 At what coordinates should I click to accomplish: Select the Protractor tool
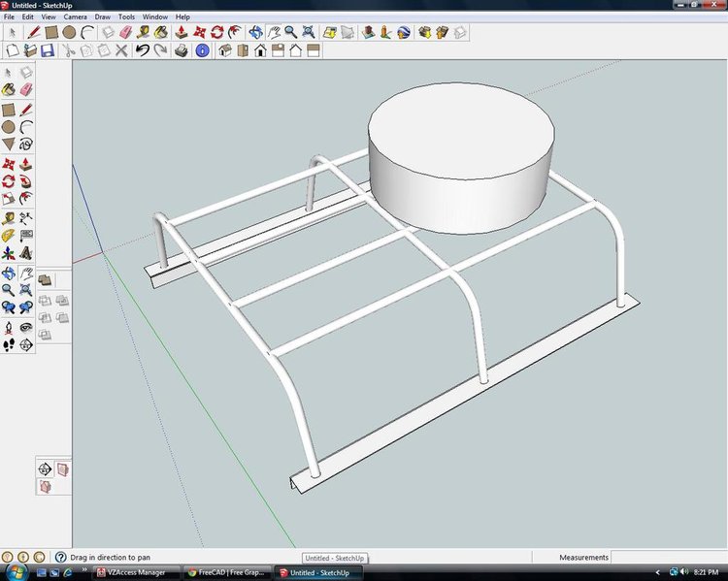pyautogui.click(x=9, y=236)
